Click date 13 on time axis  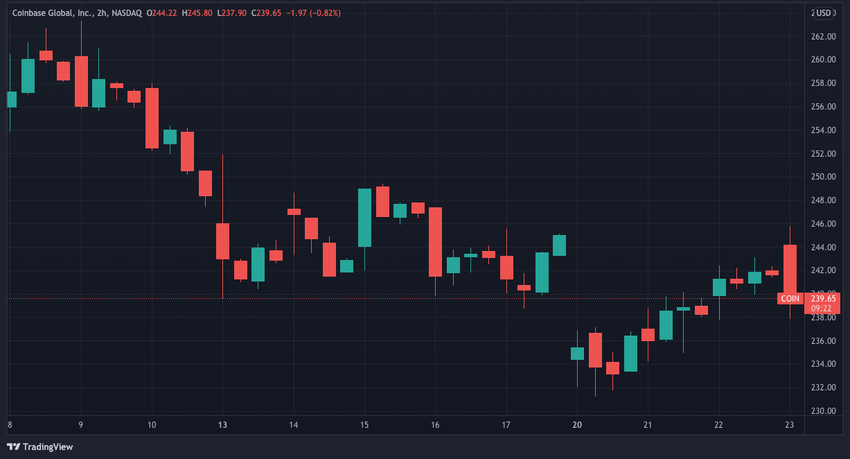222,425
